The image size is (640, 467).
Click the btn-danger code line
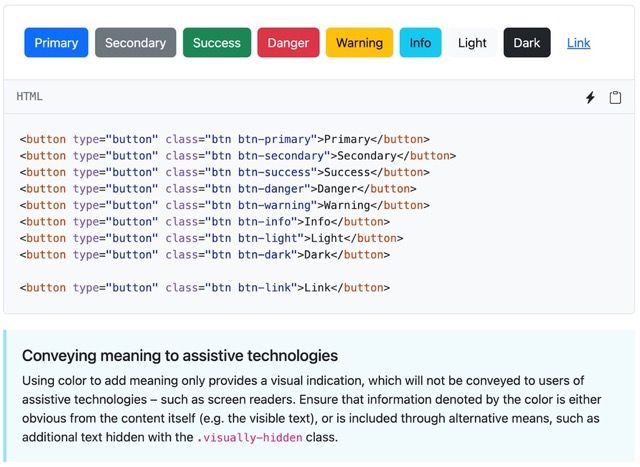click(x=217, y=189)
